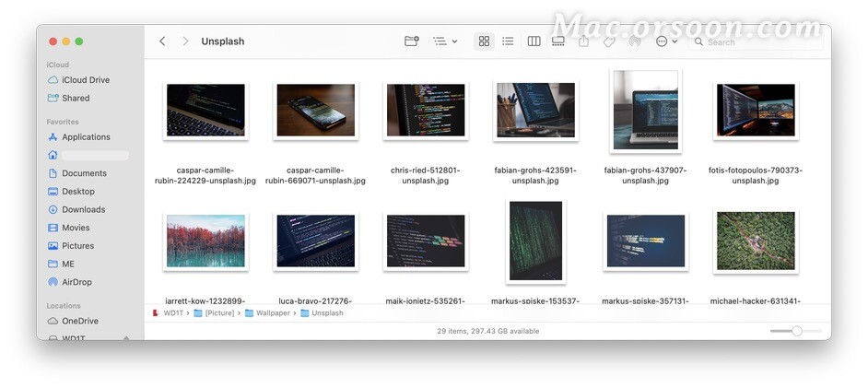868x388 pixels.
Task: Click the 29 items status text
Action: coord(487,331)
